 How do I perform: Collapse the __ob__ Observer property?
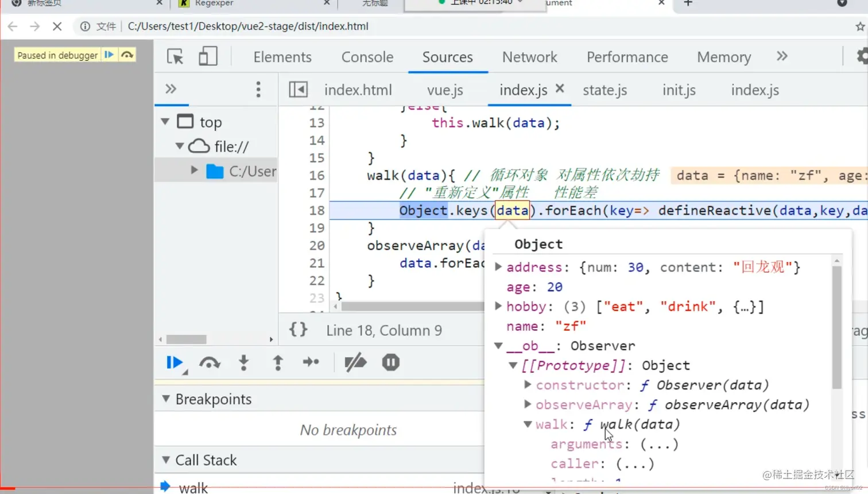tap(498, 346)
